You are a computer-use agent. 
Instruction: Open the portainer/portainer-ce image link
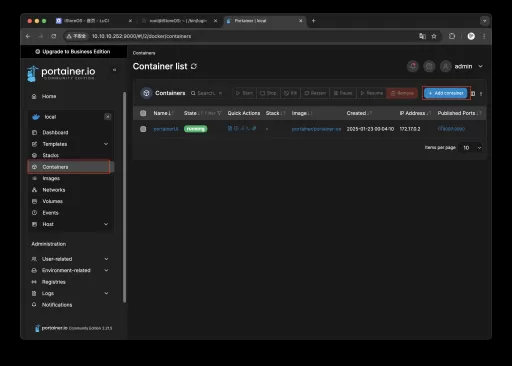(x=316, y=129)
